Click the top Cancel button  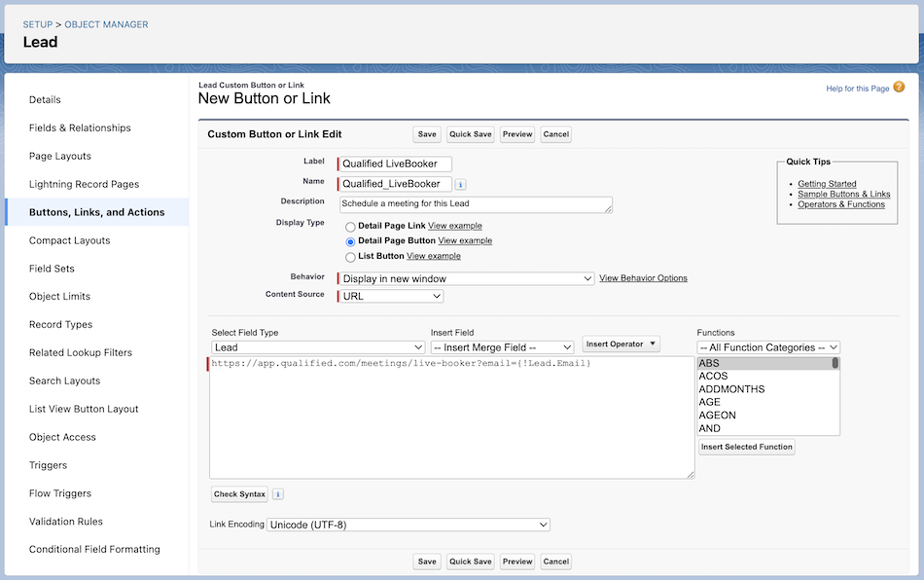pyautogui.click(x=555, y=134)
